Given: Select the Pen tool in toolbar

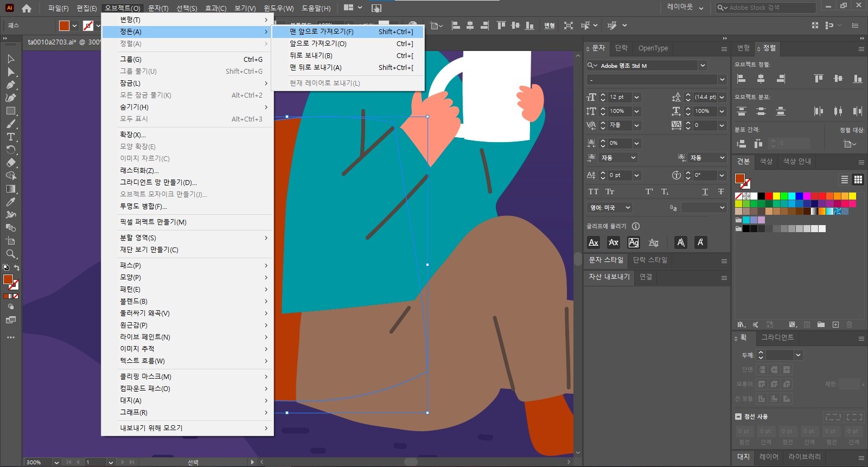Looking at the screenshot, I should [x=11, y=85].
